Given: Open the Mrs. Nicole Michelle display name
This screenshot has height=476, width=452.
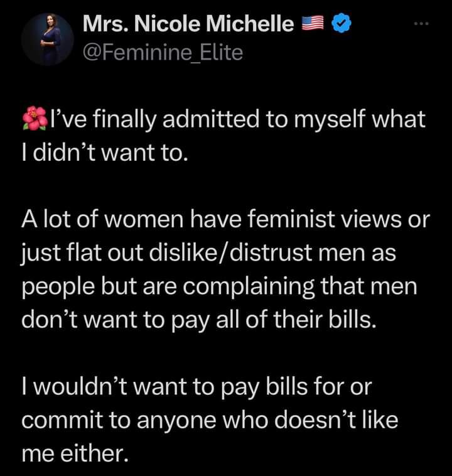Looking at the screenshot, I should click(188, 24).
